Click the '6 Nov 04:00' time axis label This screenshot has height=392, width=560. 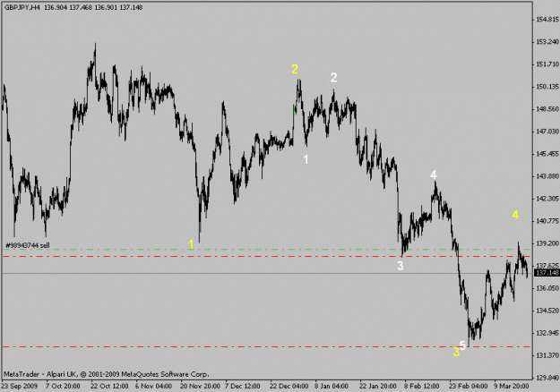tap(153, 386)
